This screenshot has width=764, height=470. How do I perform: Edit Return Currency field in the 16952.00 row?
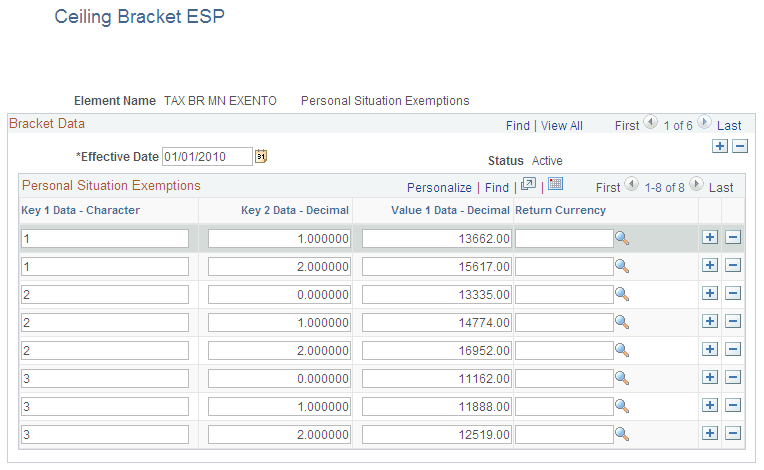coord(564,351)
